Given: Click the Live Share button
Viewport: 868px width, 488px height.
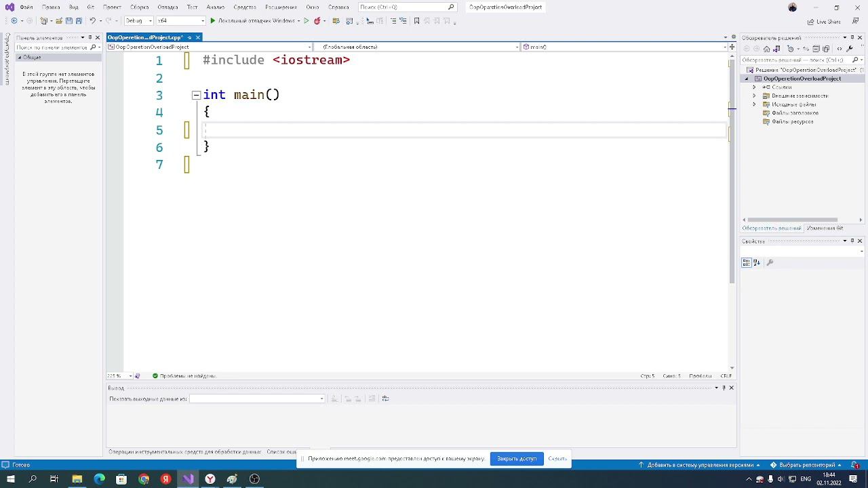Looking at the screenshot, I should (823, 21).
